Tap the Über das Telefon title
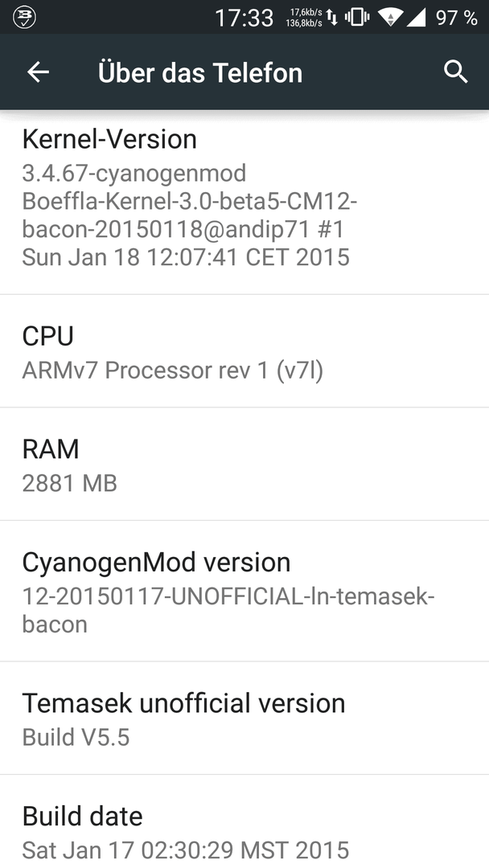Image resolution: width=489 pixels, height=868 pixels. (x=200, y=72)
